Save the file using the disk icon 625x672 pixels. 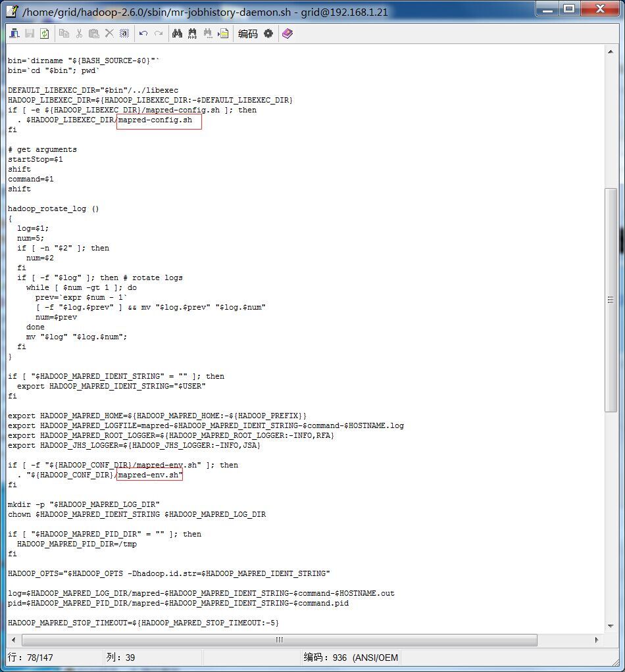coord(30,34)
